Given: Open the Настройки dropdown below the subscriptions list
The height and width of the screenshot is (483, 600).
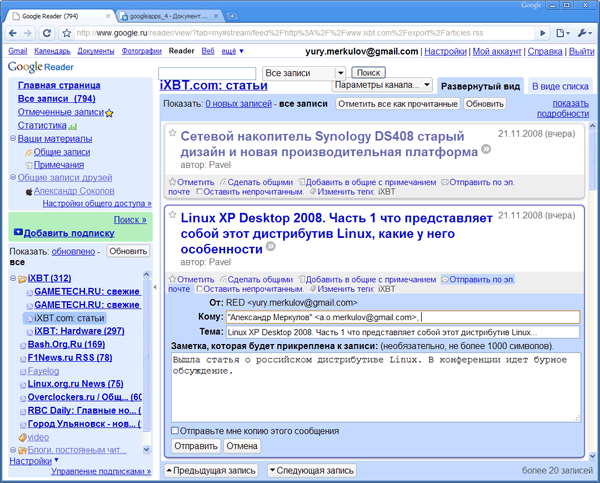Looking at the screenshot, I should (x=34, y=461).
